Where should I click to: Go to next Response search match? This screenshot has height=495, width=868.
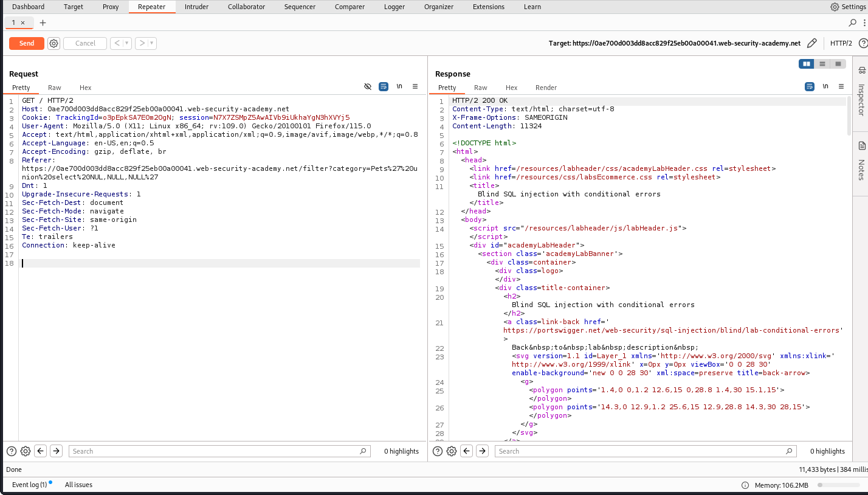[482, 451]
